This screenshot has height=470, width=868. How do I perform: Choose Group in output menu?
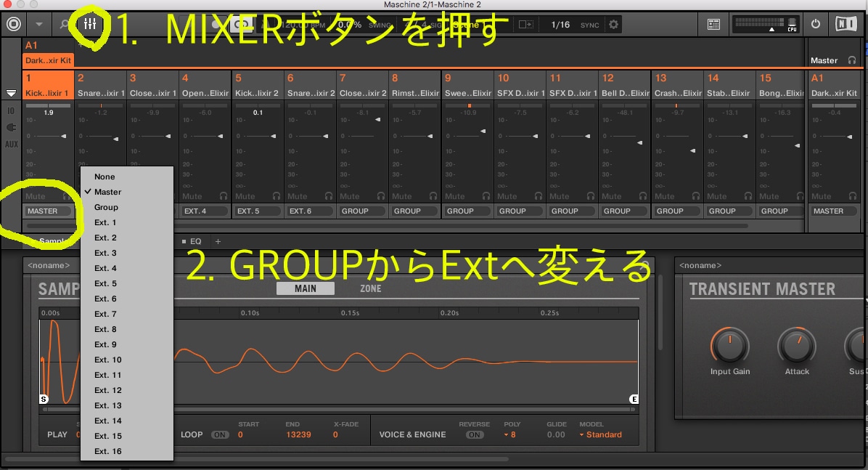point(127,207)
